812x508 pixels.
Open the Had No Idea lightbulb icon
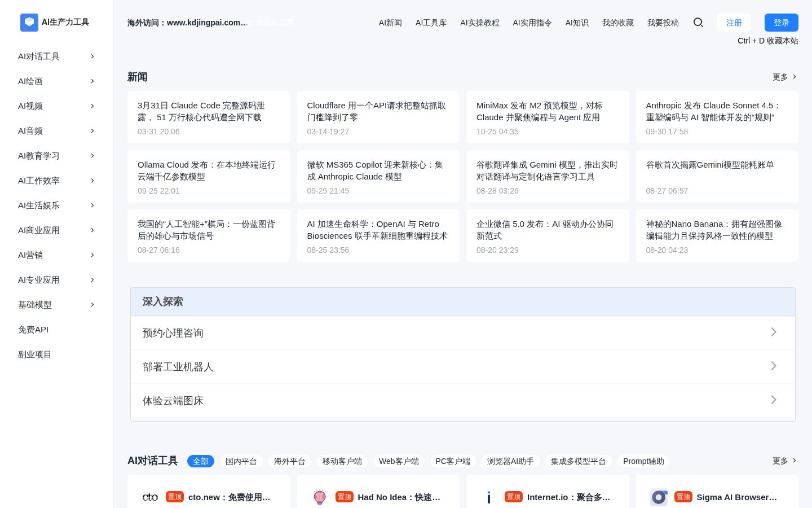(x=320, y=497)
